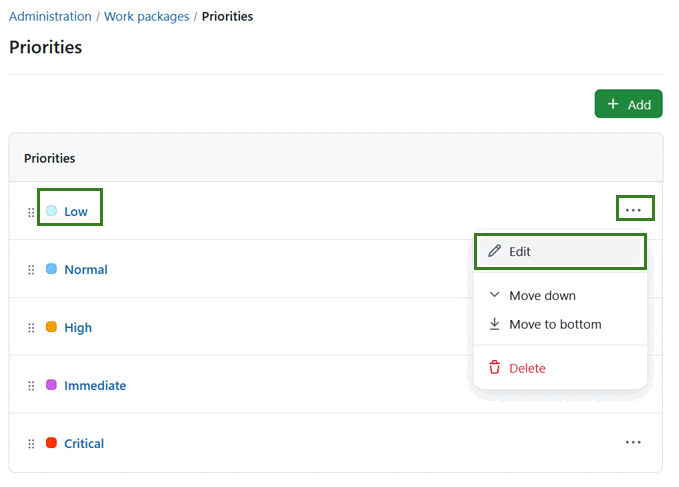
Task: Open the Immediate priority link
Action: [x=95, y=386]
